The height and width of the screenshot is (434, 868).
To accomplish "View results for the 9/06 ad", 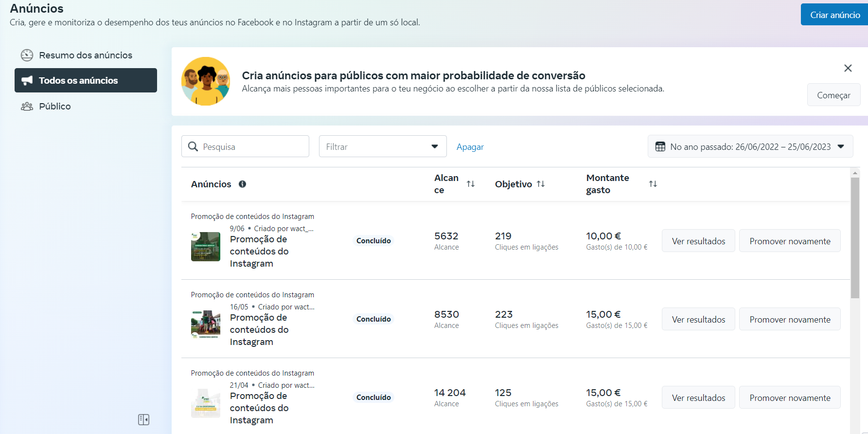I will 698,241.
